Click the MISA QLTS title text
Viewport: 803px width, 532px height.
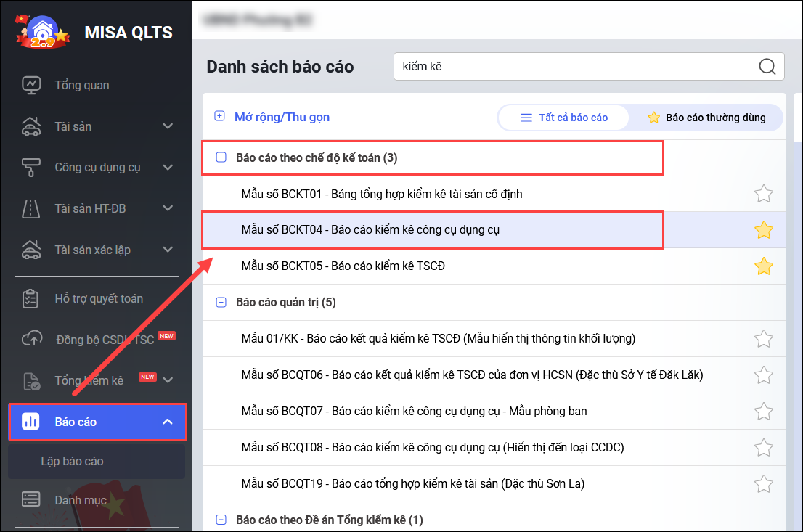click(x=129, y=33)
